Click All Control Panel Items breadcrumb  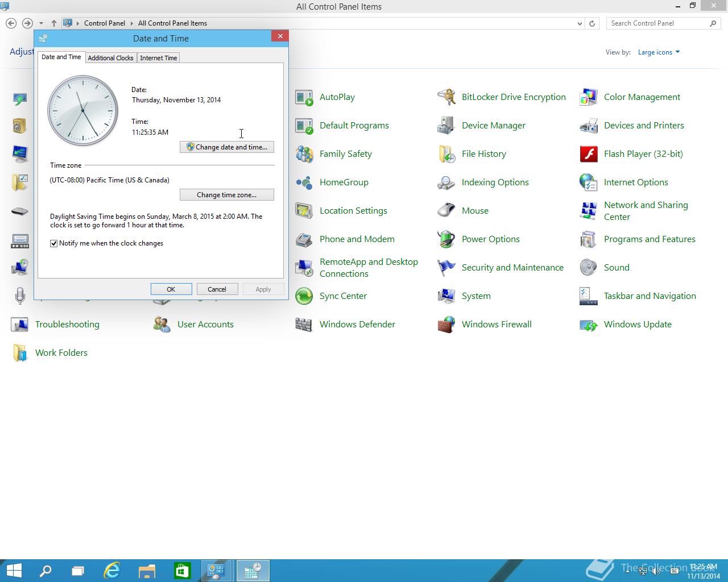click(172, 23)
